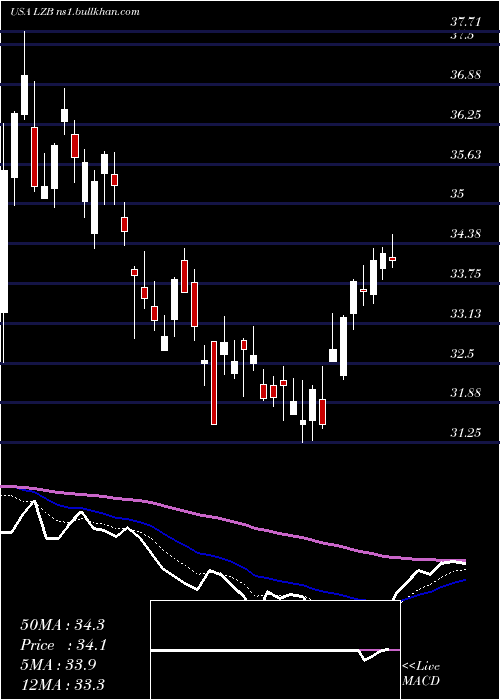Click the 'Price : 34.1' readout
The image size is (500, 700).
pyautogui.click(x=62, y=645)
